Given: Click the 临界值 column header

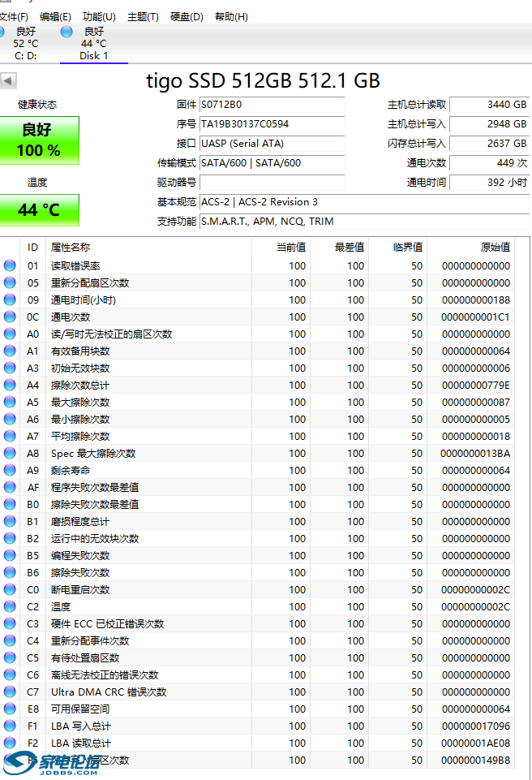Looking at the screenshot, I should [397, 248].
